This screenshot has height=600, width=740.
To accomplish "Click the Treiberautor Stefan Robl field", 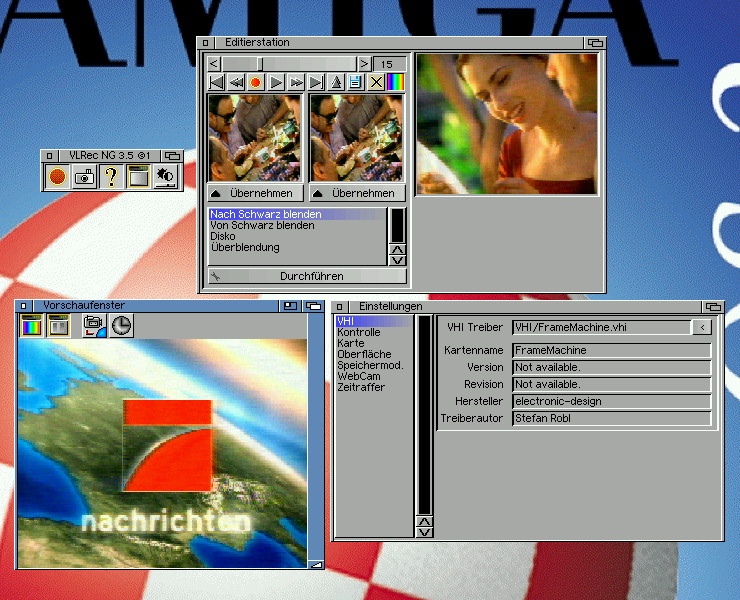I will pos(612,418).
